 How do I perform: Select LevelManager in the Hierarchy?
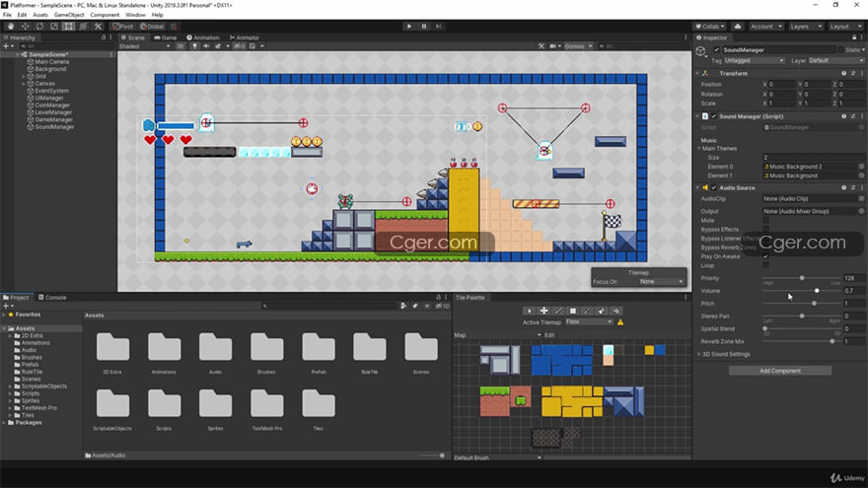53,112
